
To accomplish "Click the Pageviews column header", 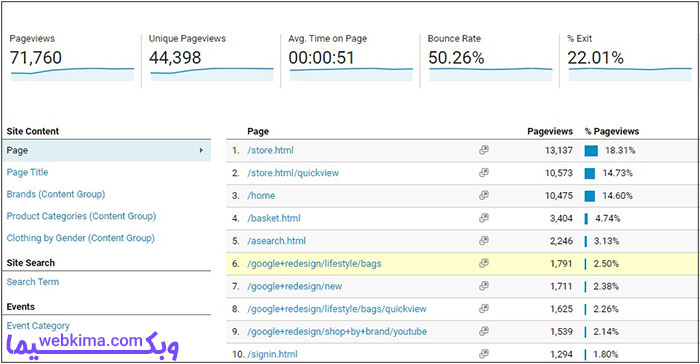I will pos(550,131).
